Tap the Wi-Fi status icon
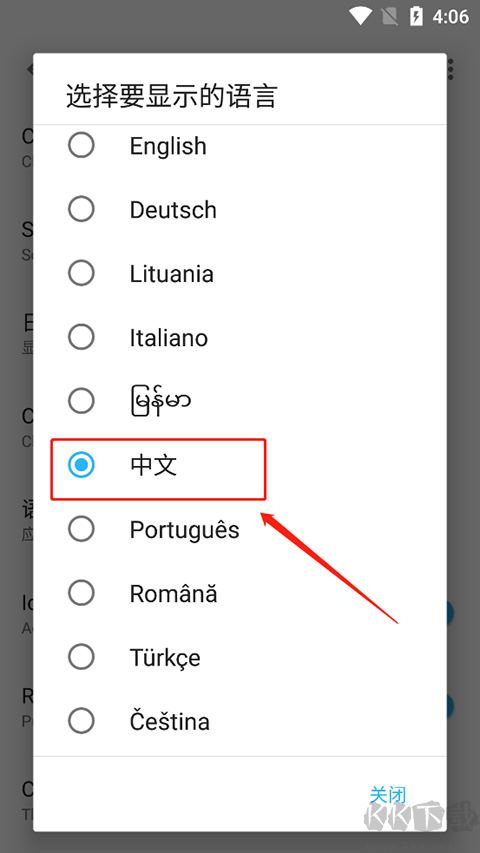This screenshot has height=853, width=480. 360,16
